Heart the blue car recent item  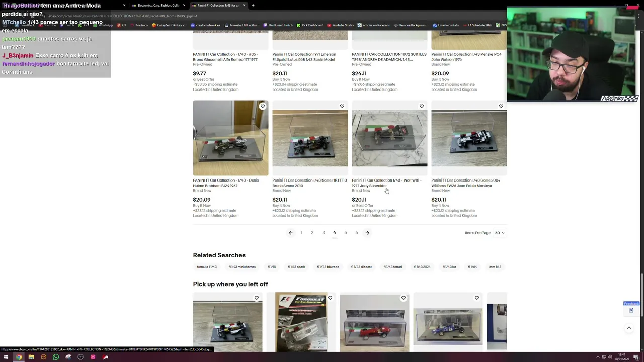[477, 298]
